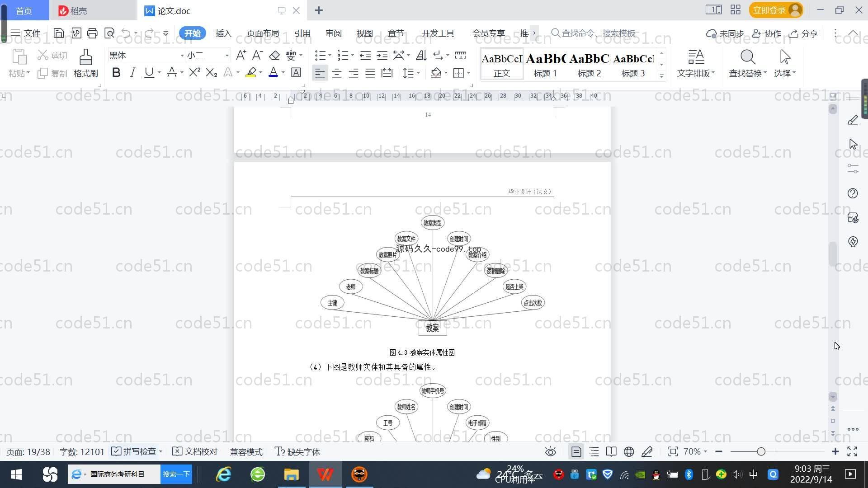Toggle Bold formatting

[116, 72]
